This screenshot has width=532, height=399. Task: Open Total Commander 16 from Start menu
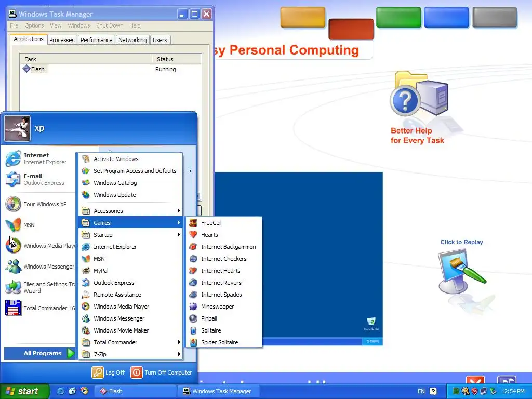(39, 308)
